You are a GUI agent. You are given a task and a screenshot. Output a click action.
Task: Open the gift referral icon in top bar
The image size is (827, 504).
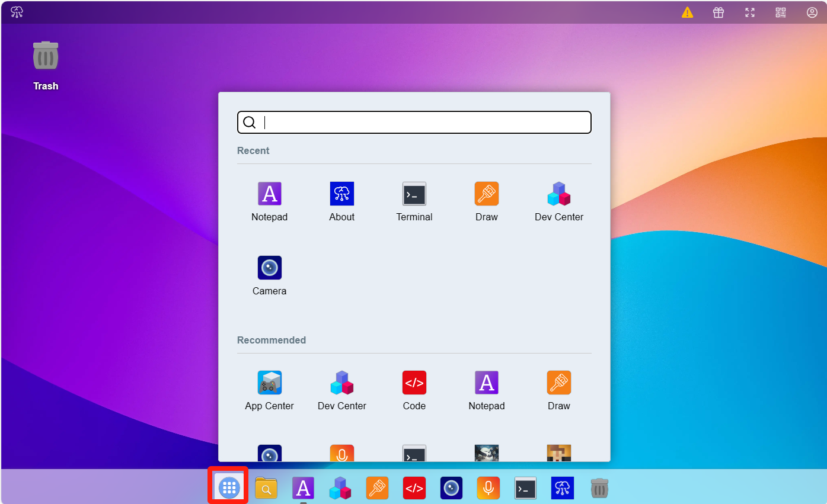(x=719, y=12)
